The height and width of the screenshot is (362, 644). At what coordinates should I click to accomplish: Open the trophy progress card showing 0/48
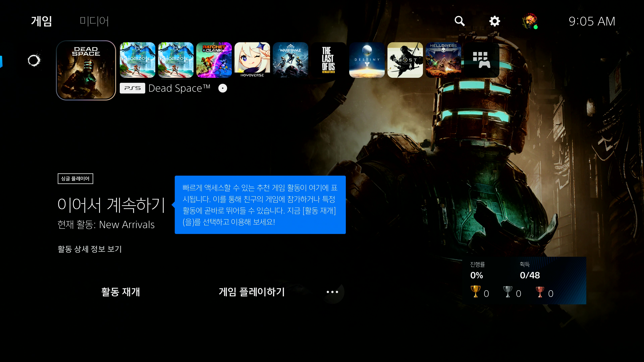(524, 280)
